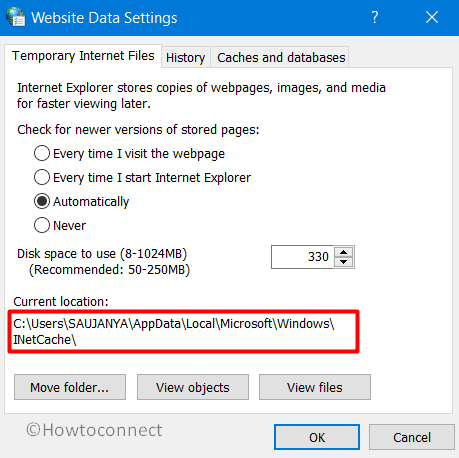Screen dimensions: 459x458
Task: Focus the disk space value field
Action: click(x=302, y=257)
